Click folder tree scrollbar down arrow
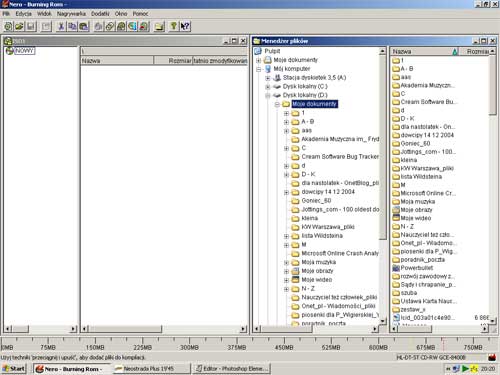The height and width of the screenshot is (375, 500). tap(383, 321)
